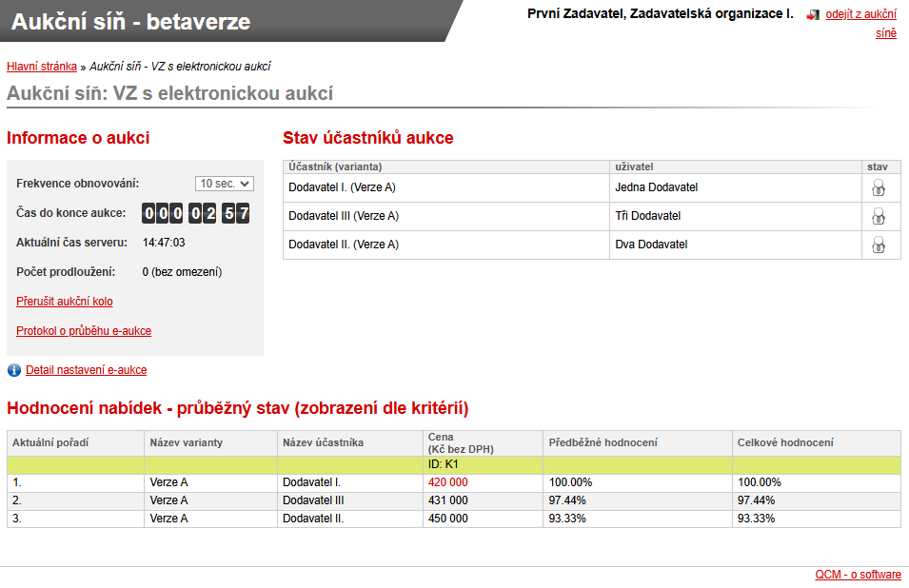Select the 'Jedna Dodavatel' user cell

click(657, 188)
